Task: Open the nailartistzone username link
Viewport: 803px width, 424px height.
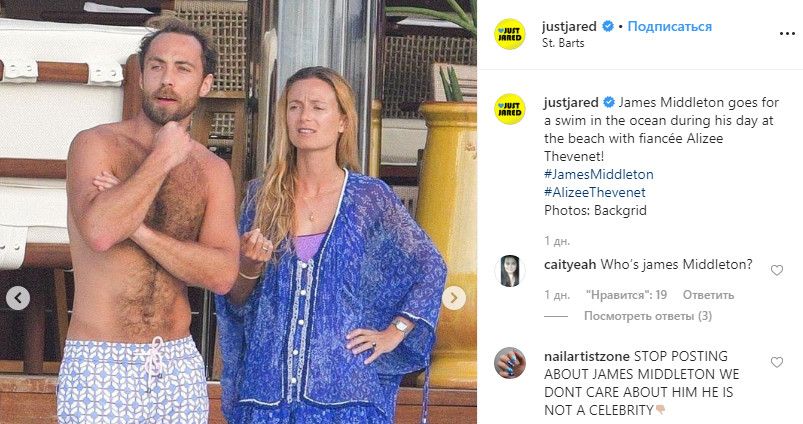Action: click(587, 356)
